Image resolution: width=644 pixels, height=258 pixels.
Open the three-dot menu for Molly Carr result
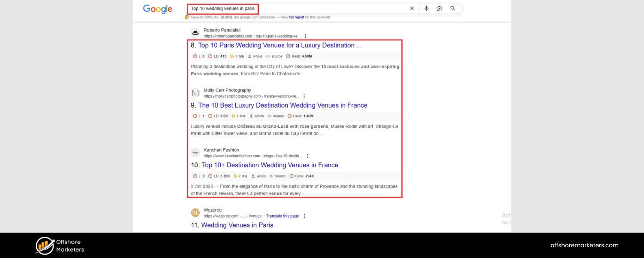pyautogui.click(x=304, y=96)
